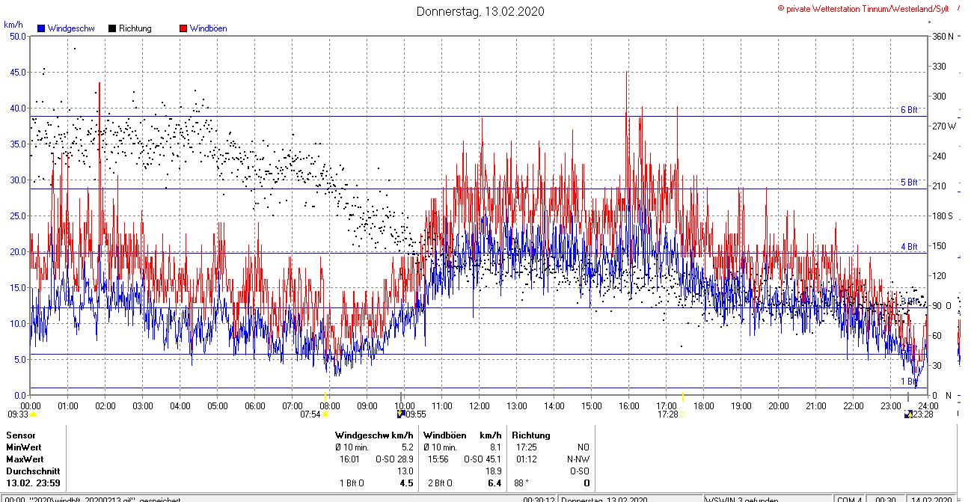This screenshot has width=980, height=502.
Task: Click the 25.0 y-axis value
Action: pos(16,216)
